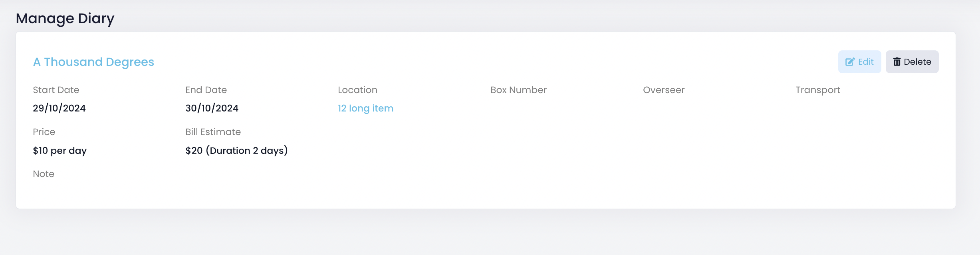Image resolution: width=980 pixels, height=255 pixels.
Task: Click the Box Number label
Action: 518,90
